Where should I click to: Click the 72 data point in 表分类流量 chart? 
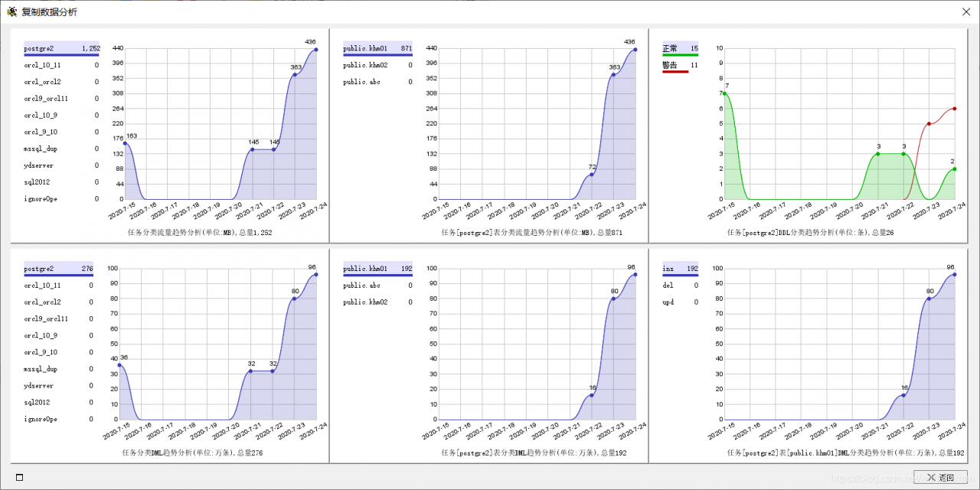[591, 175]
